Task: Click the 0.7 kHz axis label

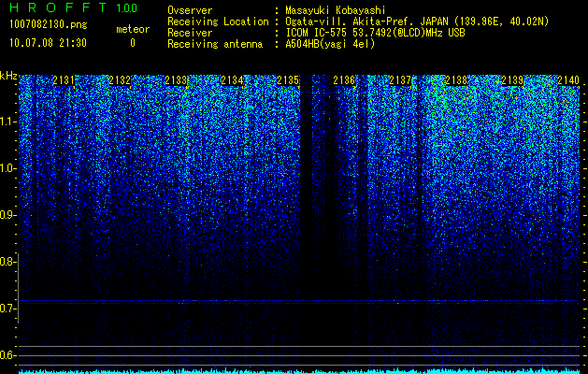Action: coord(8,309)
